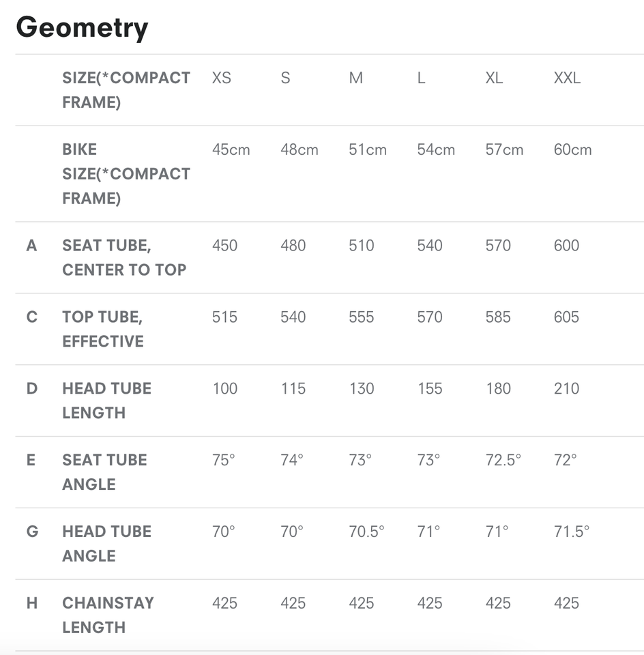Click the row letter H

(32, 603)
